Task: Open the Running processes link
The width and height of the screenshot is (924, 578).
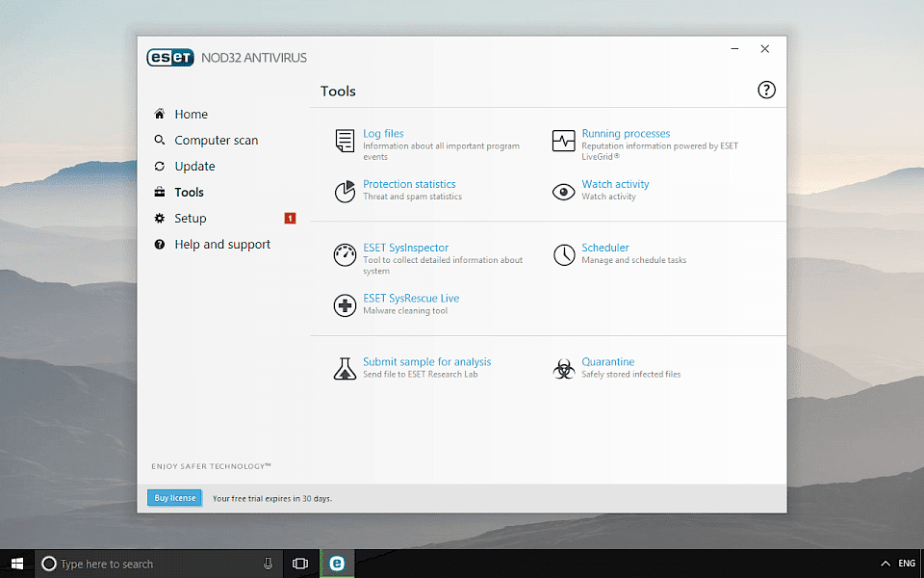Action: (x=626, y=134)
